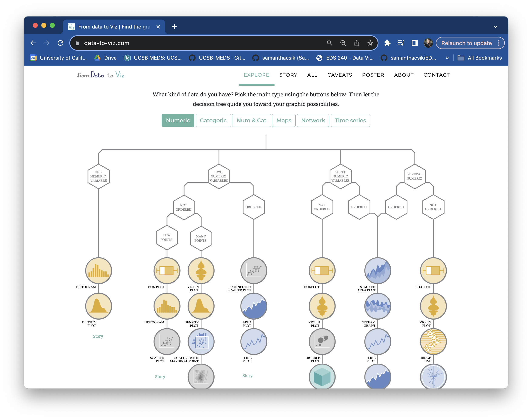Select the Time series data type
This screenshot has height=420, width=532.
coord(350,120)
